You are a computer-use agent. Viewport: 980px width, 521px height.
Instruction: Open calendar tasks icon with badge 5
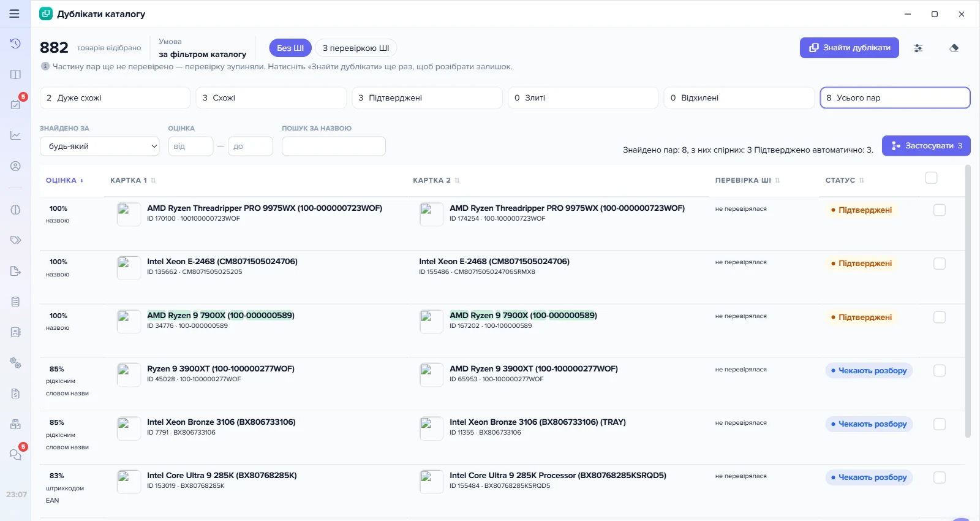click(15, 104)
